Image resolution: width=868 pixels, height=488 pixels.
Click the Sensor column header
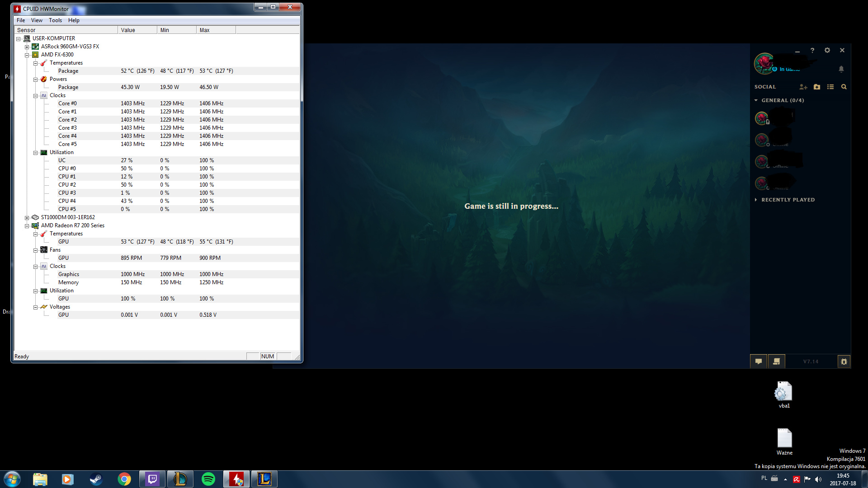click(x=66, y=30)
